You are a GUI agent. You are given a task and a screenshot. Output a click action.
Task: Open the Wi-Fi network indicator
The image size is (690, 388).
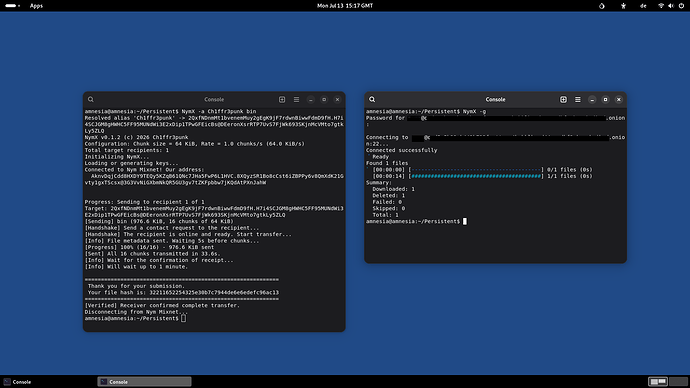tap(661, 6)
